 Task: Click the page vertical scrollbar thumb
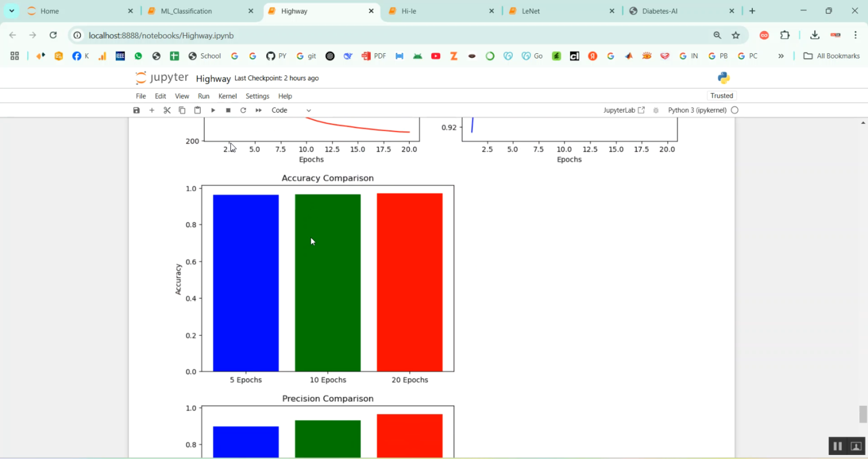tap(863, 414)
